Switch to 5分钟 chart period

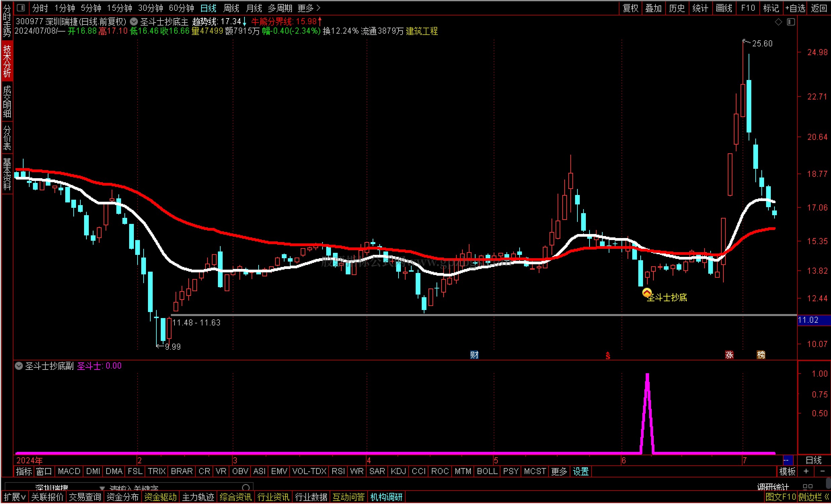pyautogui.click(x=91, y=8)
